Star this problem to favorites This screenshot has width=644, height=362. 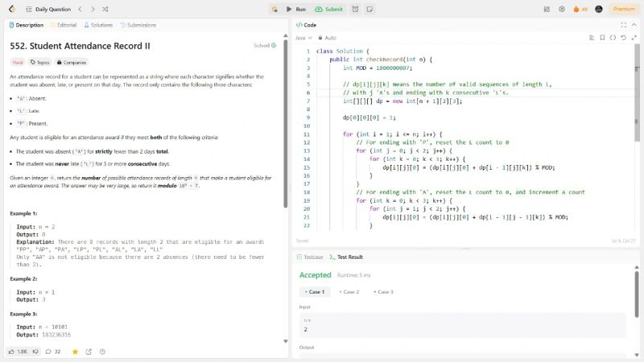pos(76,352)
